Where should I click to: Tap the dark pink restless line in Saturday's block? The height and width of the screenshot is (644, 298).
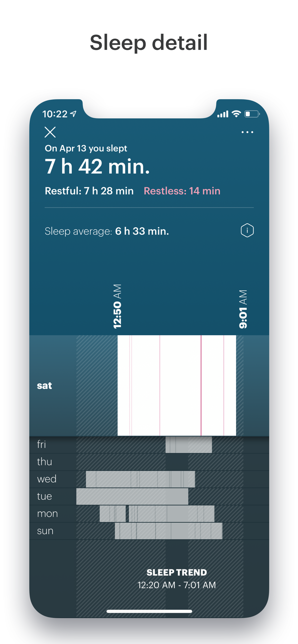pyautogui.click(x=201, y=385)
